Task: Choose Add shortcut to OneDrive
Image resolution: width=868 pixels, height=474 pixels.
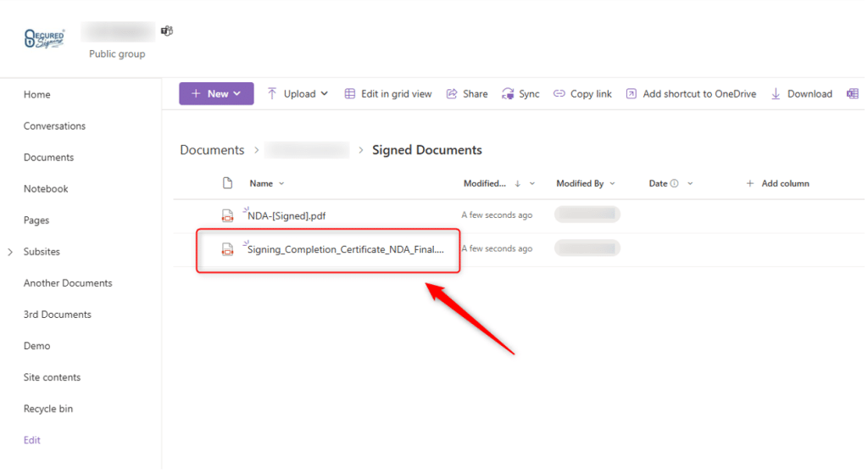Action: pyautogui.click(x=691, y=93)
